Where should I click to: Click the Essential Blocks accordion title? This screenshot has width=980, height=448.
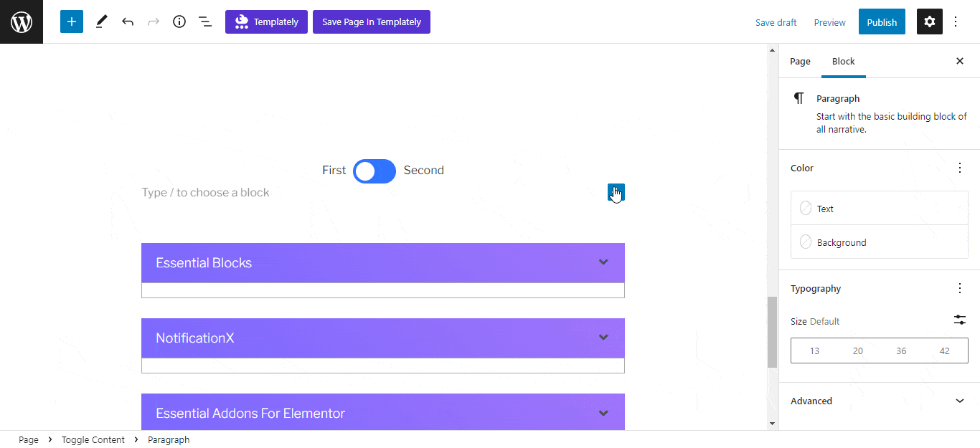coord(204,262)
